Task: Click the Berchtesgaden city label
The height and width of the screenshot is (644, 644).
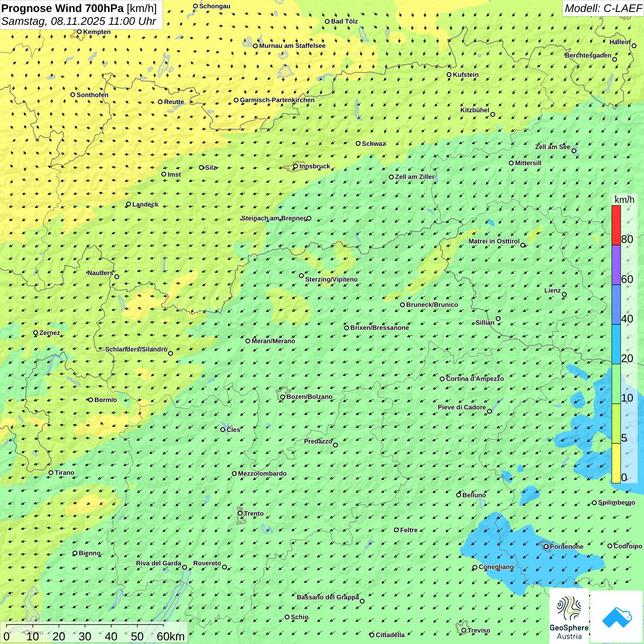Action: (x=588, y=55)
